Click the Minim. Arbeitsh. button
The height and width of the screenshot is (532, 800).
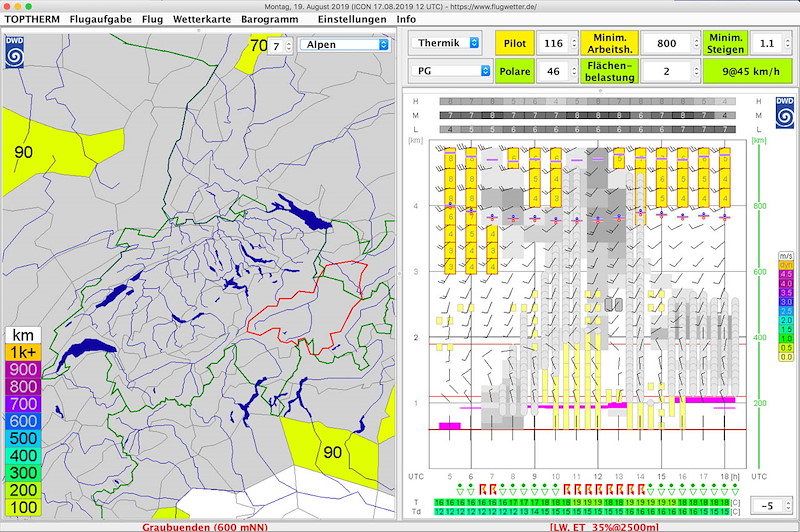point(609,43)
